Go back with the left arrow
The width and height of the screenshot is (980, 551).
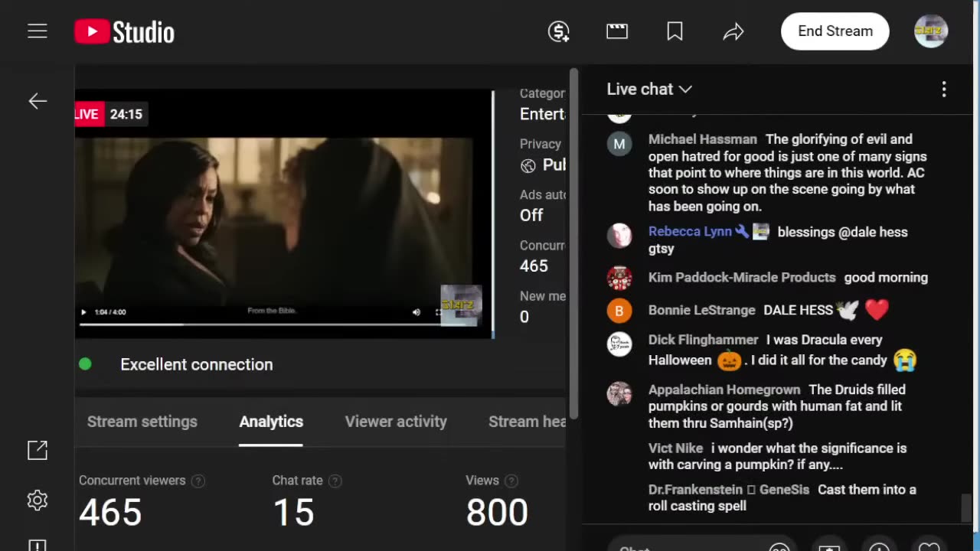38,101
